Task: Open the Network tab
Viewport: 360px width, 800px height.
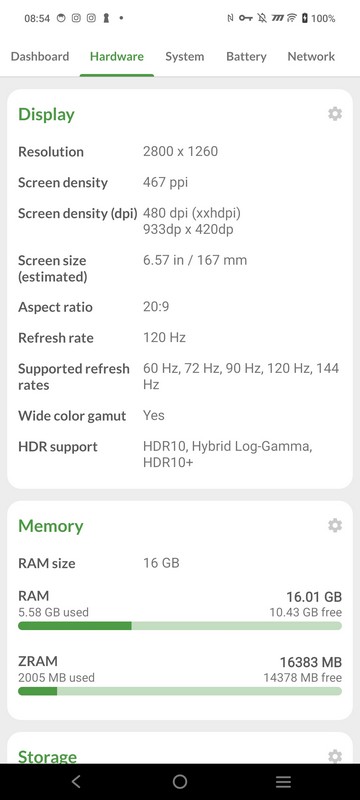Action: click(311, 57)
